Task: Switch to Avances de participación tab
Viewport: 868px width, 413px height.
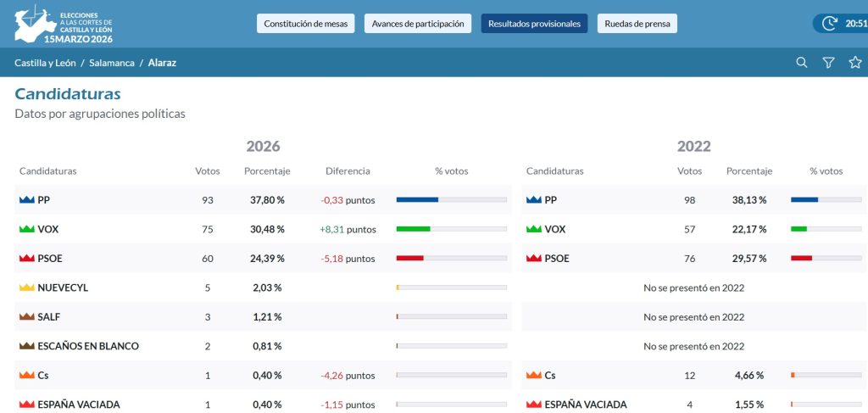Action: pos(418,24)
